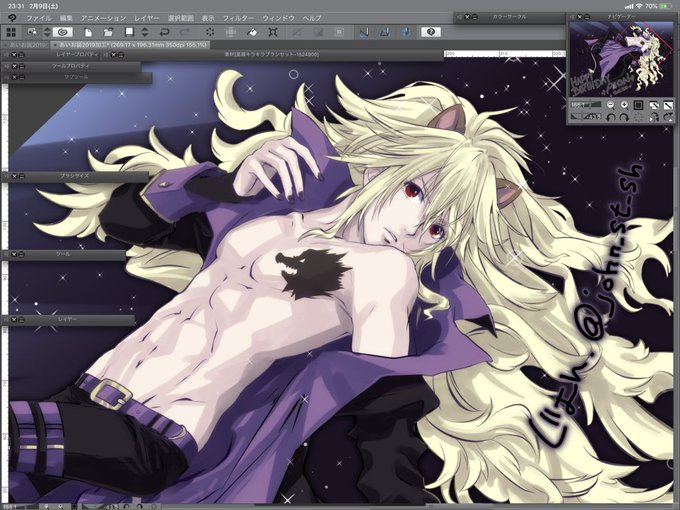Screen dimensions: 680x510
Task: Adjust the Navigator rotation angle slider
Action: coord(586,117)
